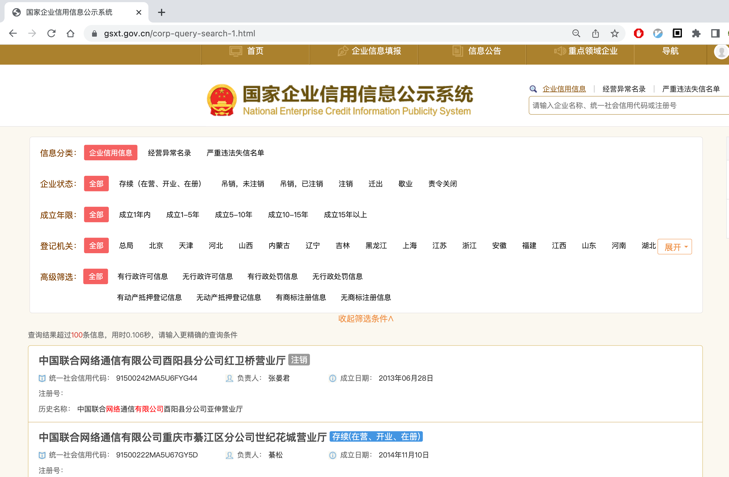
Task: Open 导航 in navigation bar
Action: click(x=670, y=51)
